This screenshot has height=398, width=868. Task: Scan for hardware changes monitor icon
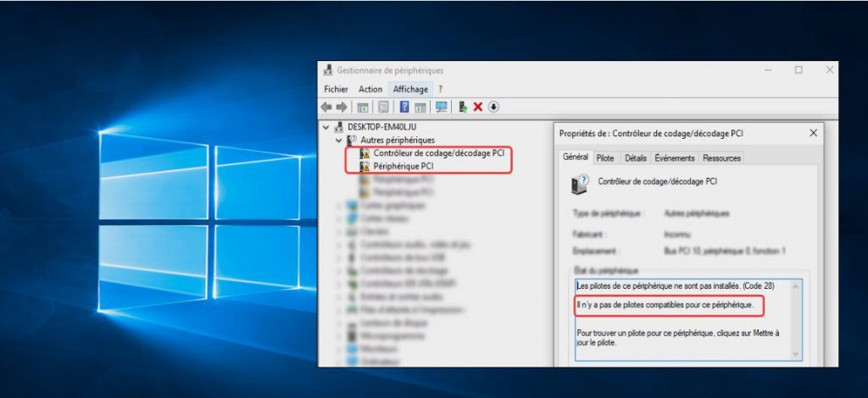coord(441,107)
